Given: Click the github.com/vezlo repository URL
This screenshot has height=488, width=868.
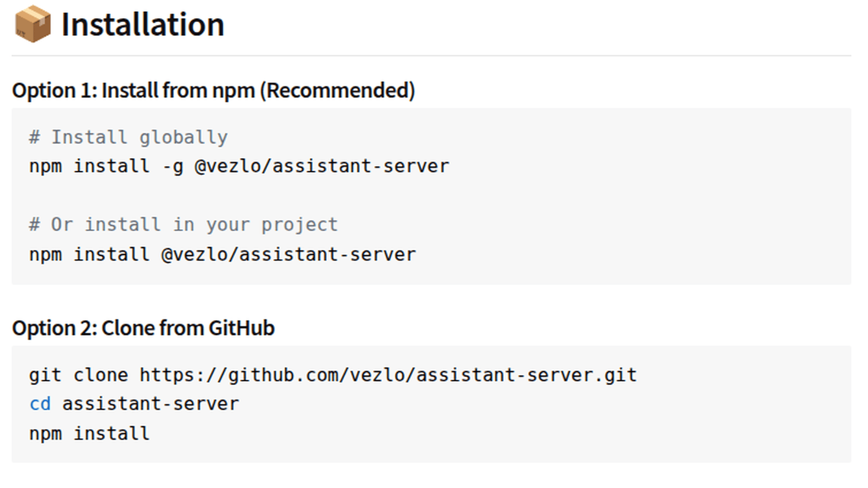Looking at the screenshot, I should coord(388,375).
